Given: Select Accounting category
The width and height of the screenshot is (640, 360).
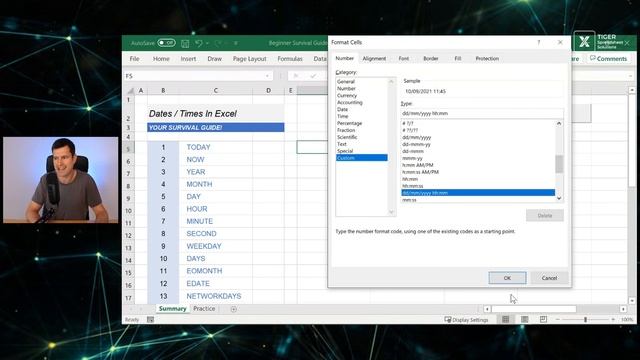Looking at the screenshot, I should pyautogui.click(x=362, y=102).
